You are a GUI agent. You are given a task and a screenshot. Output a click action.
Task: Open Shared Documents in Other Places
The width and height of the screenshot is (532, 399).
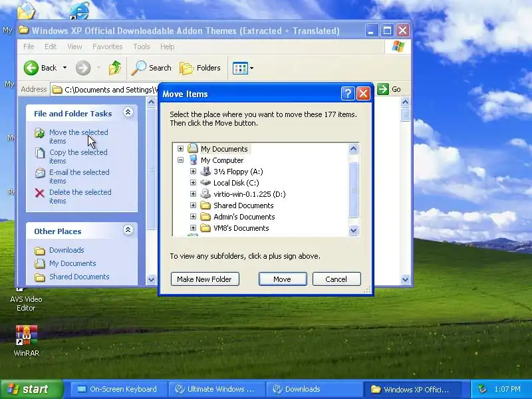(79, 277)
